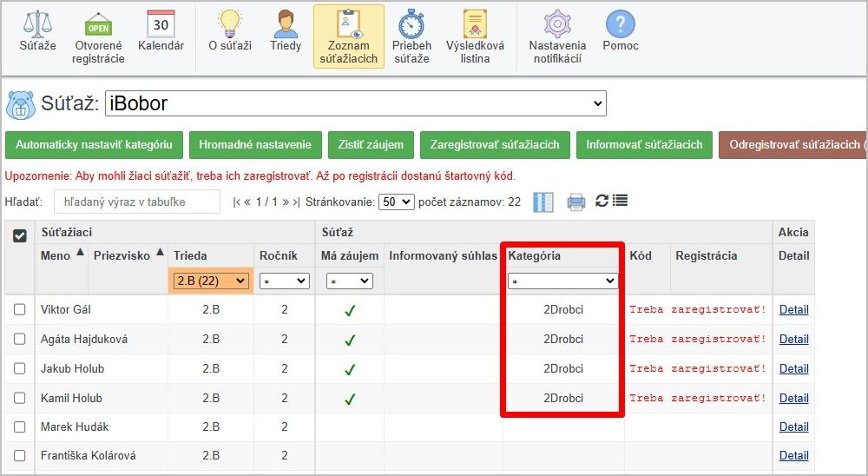Toggle the select-all checkbox in table header
868x476 pixels.
pos(20,235)
